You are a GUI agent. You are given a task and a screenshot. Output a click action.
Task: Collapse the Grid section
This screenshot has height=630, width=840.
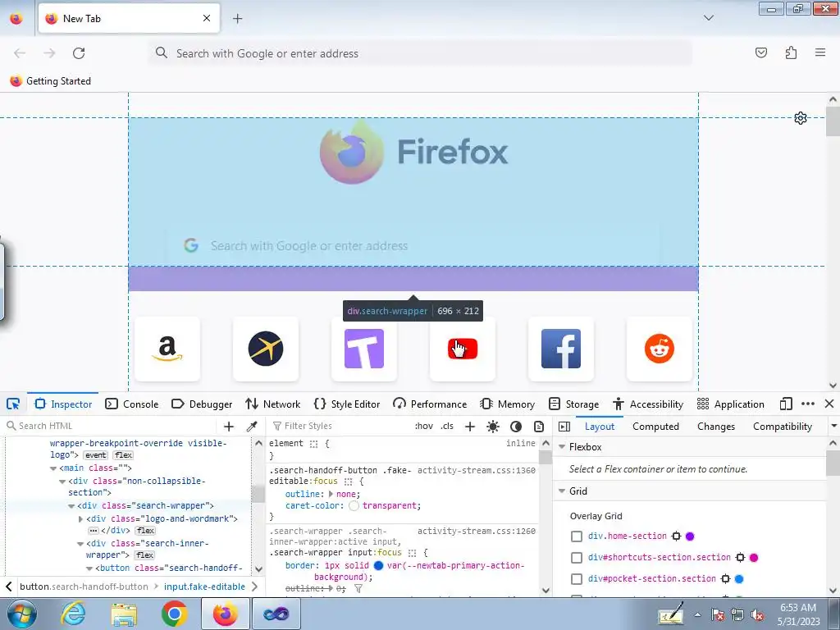[562, 491]
